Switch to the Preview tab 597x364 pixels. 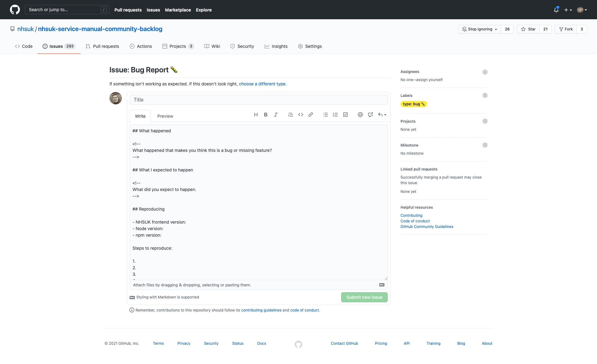point(165,116)
